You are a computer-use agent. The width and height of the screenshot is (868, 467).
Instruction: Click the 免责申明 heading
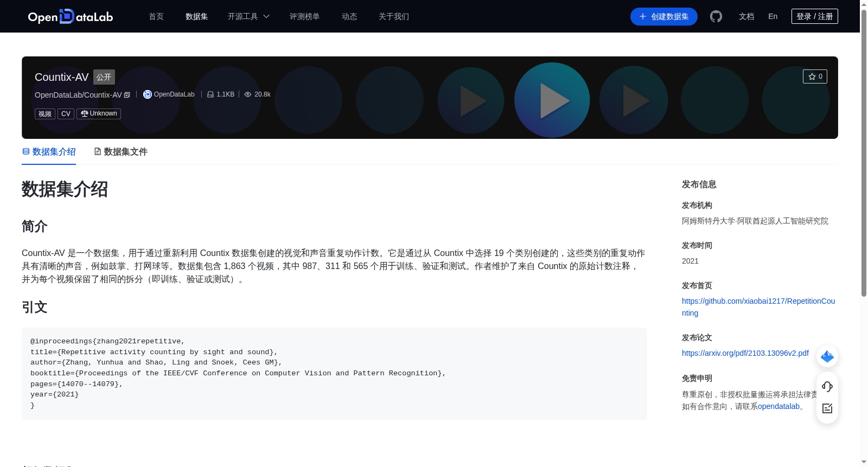coord(697,379)
